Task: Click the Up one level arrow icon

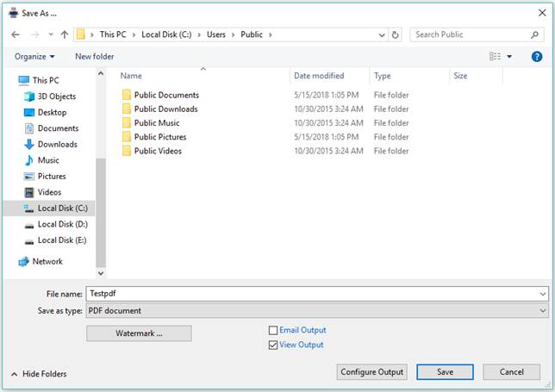Action: (x=65, y=35)
